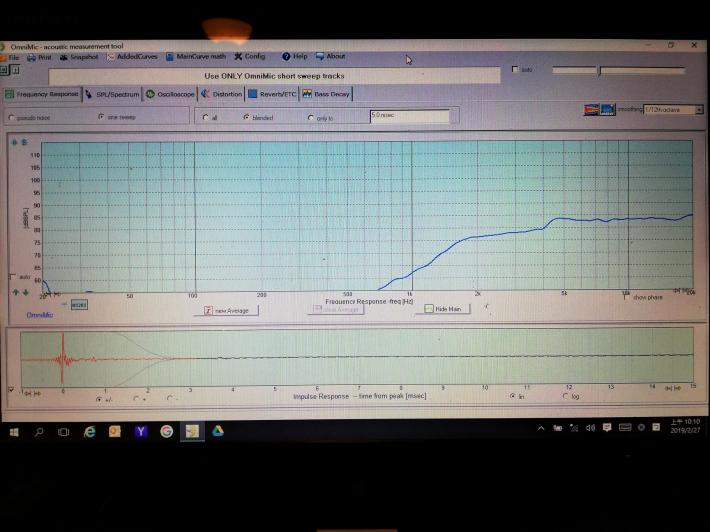Open the Print menu item

39,58
